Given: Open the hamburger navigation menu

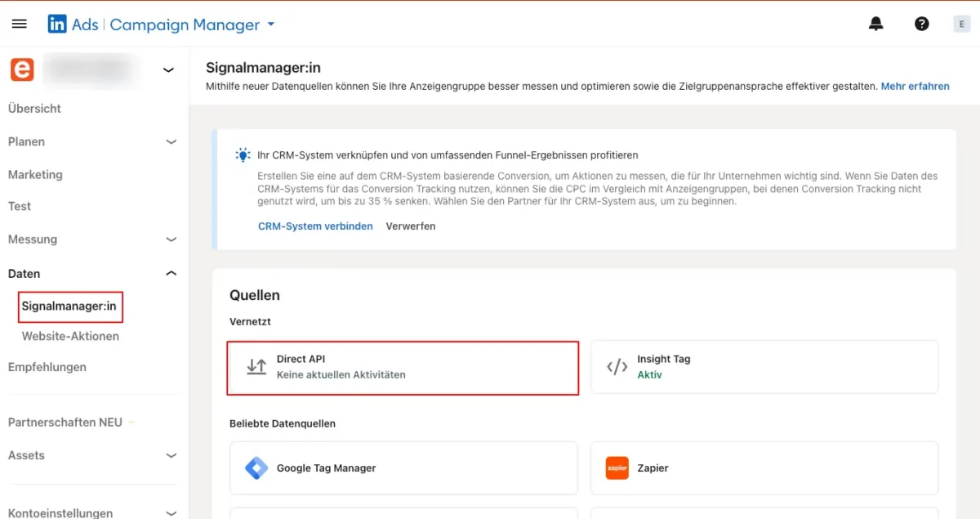Looking at the screenshot, I should (x=20, y=25).
